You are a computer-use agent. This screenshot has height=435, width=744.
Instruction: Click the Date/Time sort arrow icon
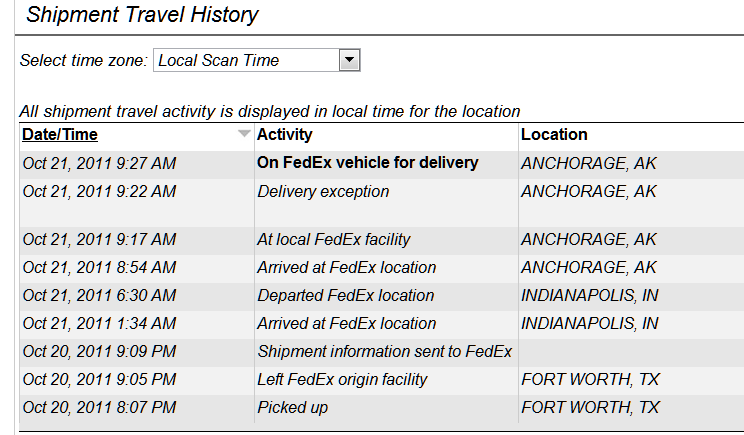[x=244, y=134]
